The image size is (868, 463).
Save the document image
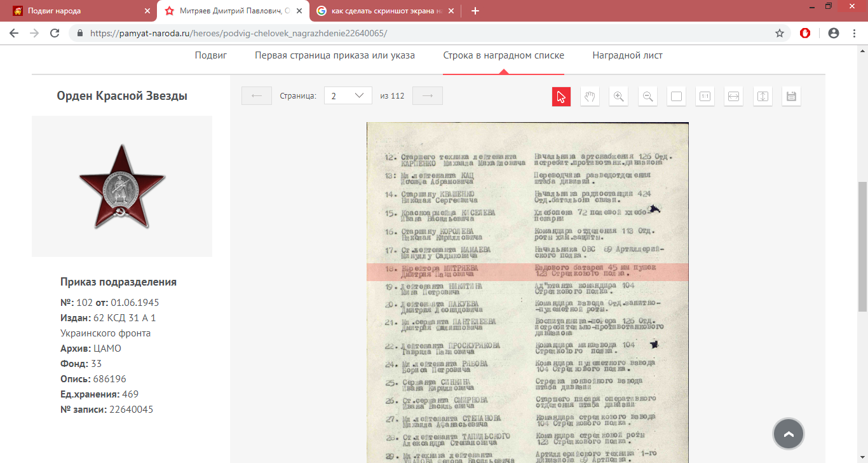791,97
